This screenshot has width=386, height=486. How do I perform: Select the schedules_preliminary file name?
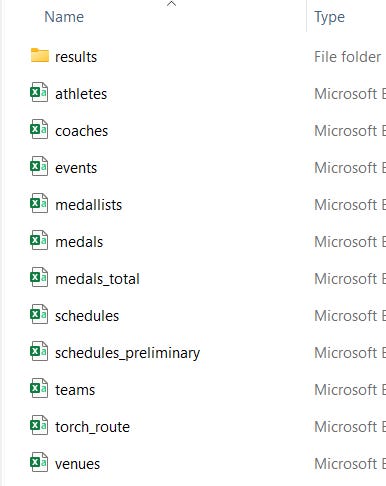[127, 353]
